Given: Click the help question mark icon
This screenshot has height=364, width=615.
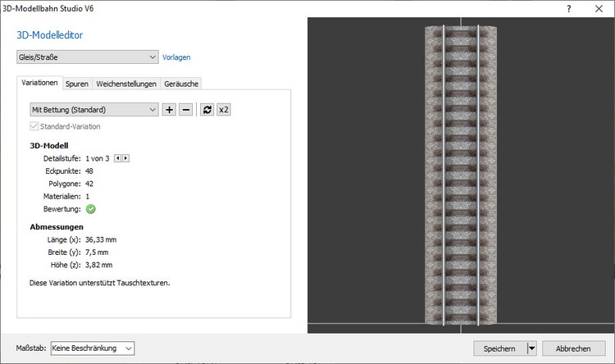Looking at the screenshot, I should coord(569,9).
